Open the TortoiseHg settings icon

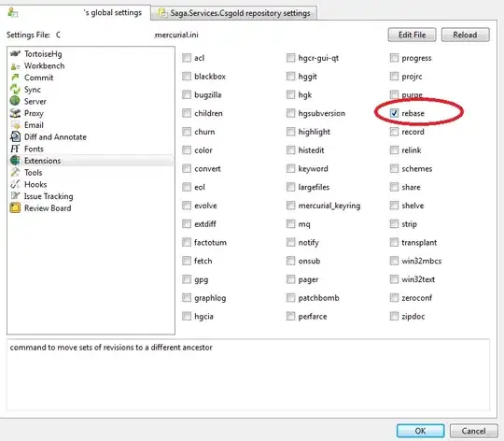tap(15, 53)
